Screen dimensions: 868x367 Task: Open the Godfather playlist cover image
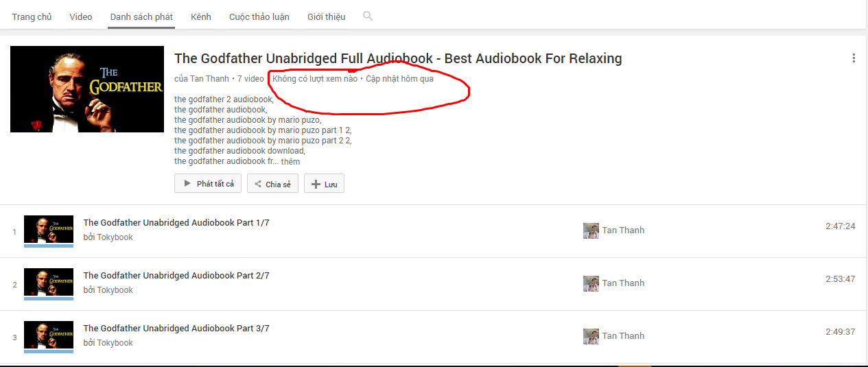(87, 89)
